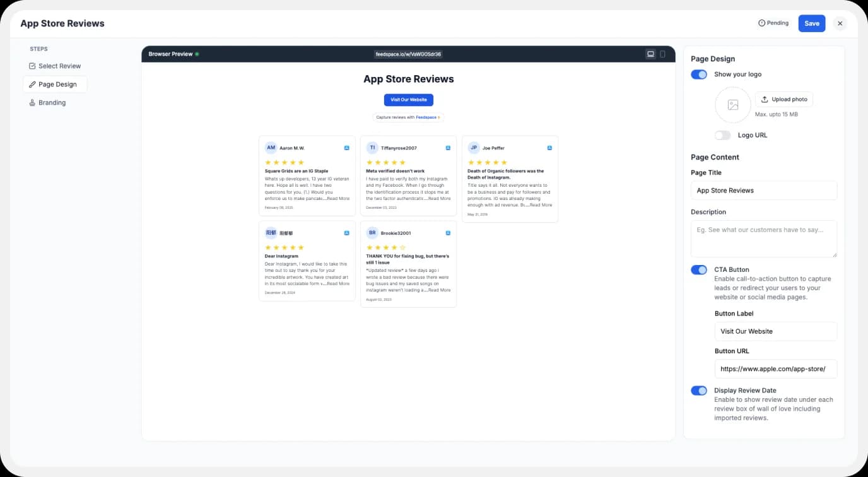Disable the Show your logo toggle
Image resolution: width=868 pixels, height=477 pixels.
[x=698, y=74]
